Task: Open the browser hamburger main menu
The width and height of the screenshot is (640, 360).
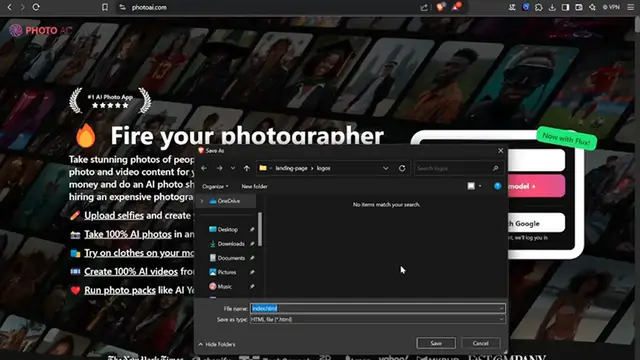Action: pyautogui.click(x=631, y=7)
